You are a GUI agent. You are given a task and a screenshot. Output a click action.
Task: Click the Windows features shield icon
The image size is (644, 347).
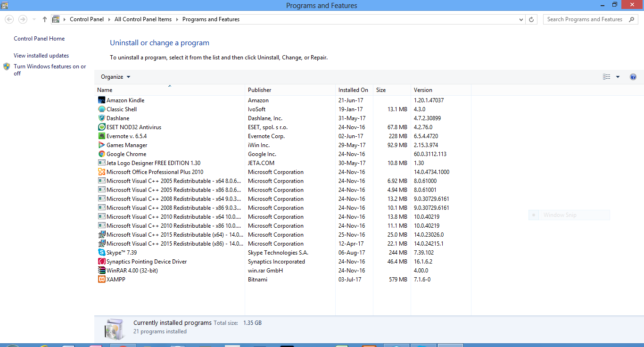[7, 66]
